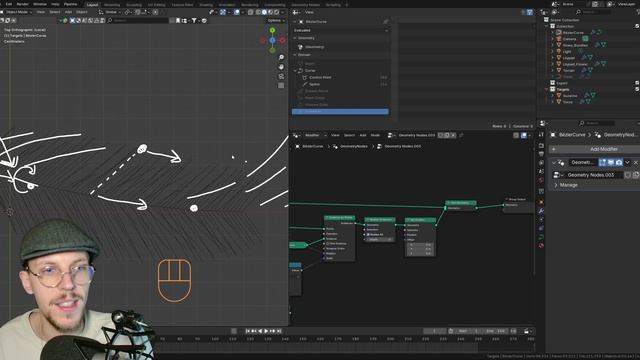This screenshot has height=360, width=640.
Task: Switch to the Layout workspace tab
Action: [92, 5]
